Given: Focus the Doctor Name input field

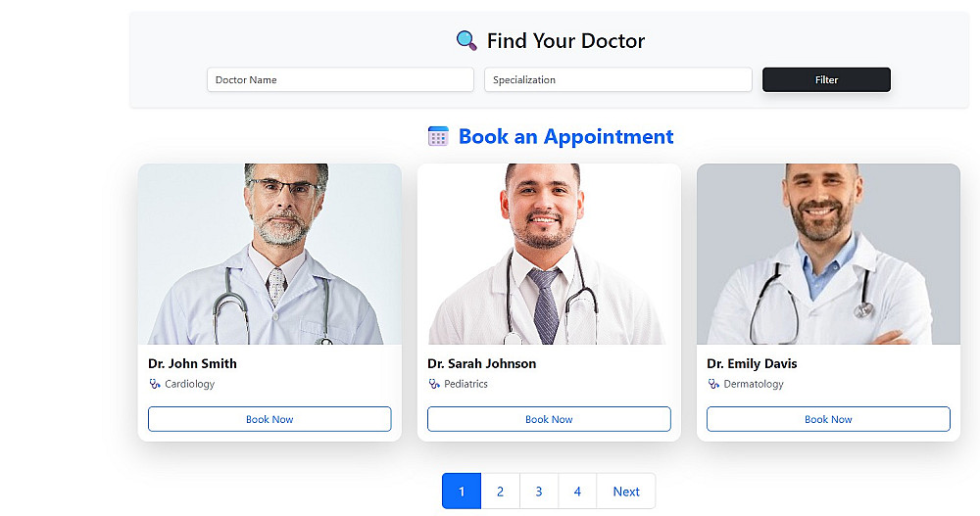Looking at the screenshot, I should click(340, 80).
